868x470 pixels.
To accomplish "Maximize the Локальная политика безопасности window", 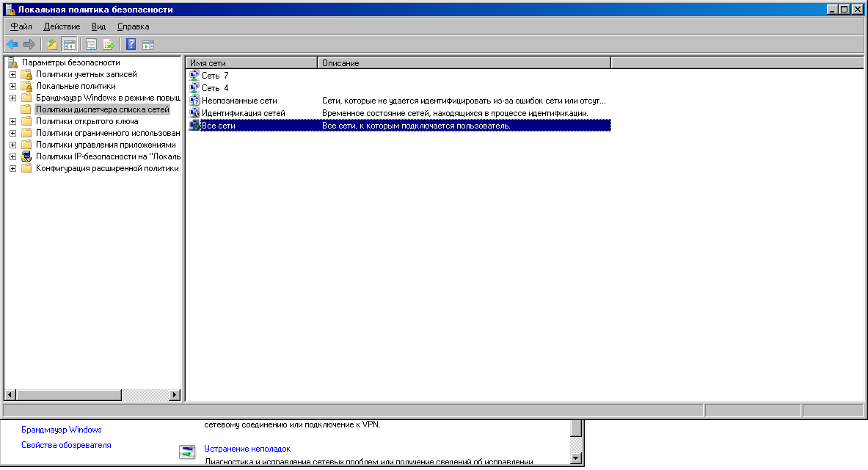I will click(x=845, y=10).
